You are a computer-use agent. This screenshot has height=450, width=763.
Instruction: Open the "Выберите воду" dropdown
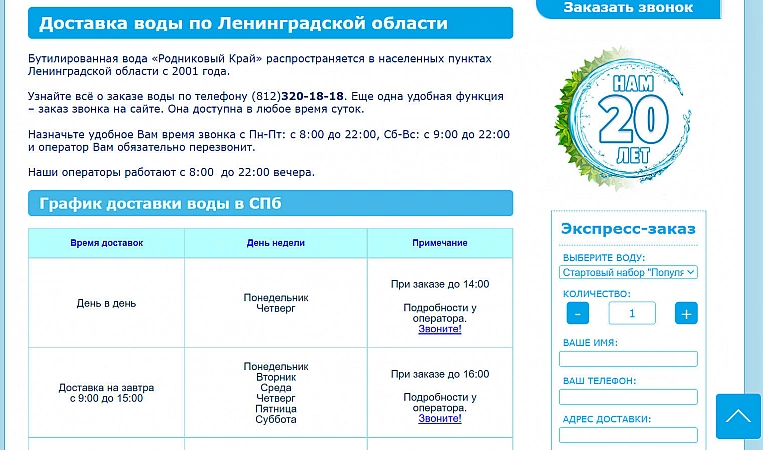tap(629, 272)
